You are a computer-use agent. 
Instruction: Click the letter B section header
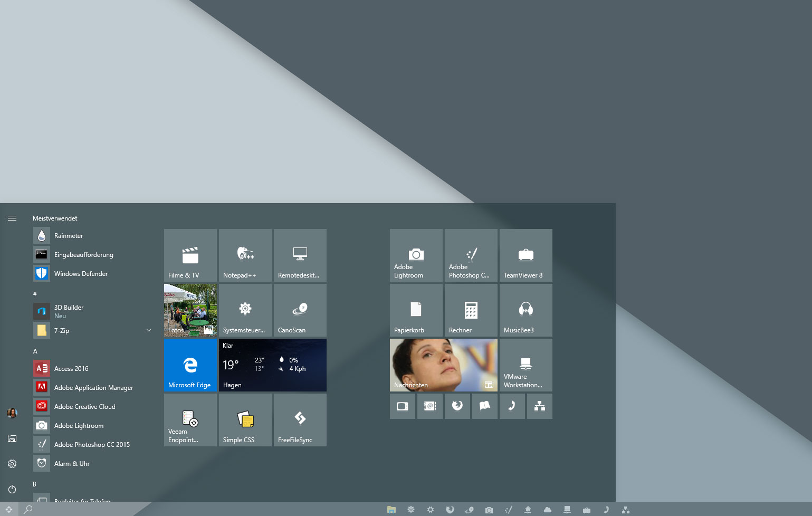click(35, 484)
